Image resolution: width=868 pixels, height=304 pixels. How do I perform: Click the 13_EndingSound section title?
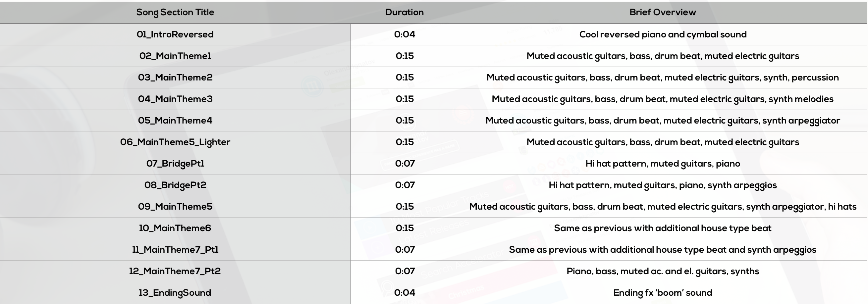pyautogui.click(x=175, y=293)
